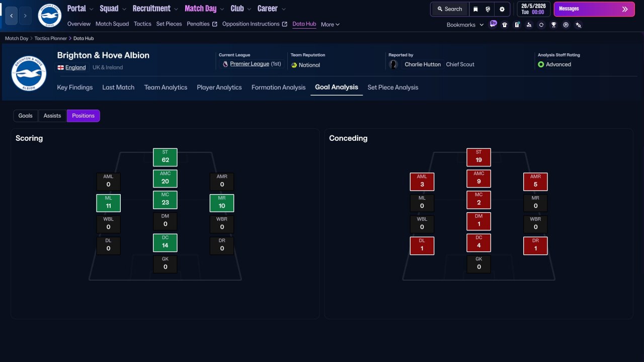Click the circular refresh arrows icon
This screenshot has width=644, height=362.
(x=541, y=25)
